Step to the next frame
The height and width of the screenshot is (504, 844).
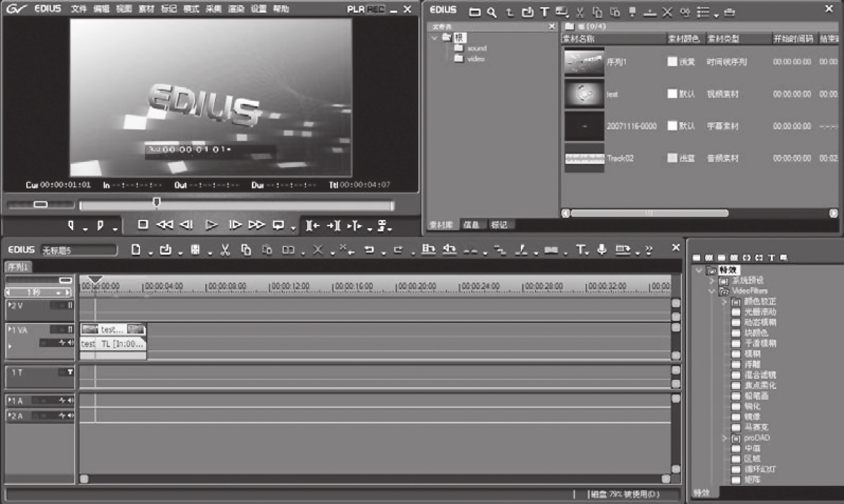coord(235,225)
